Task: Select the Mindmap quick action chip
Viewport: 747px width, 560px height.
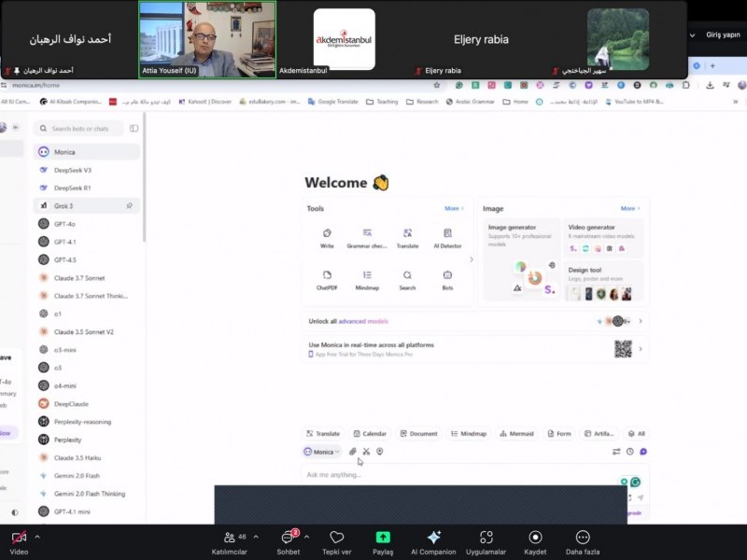Action: tap(469, 433)
